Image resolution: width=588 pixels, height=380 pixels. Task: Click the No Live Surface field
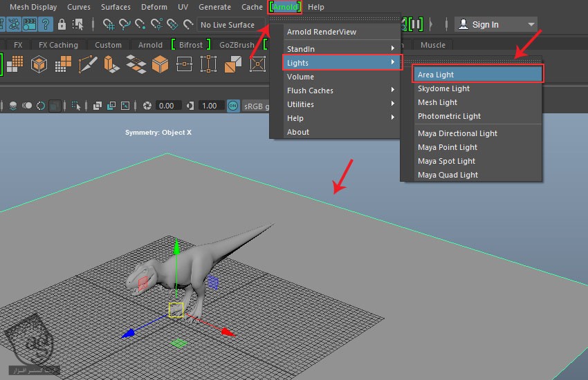coord(231,25)
